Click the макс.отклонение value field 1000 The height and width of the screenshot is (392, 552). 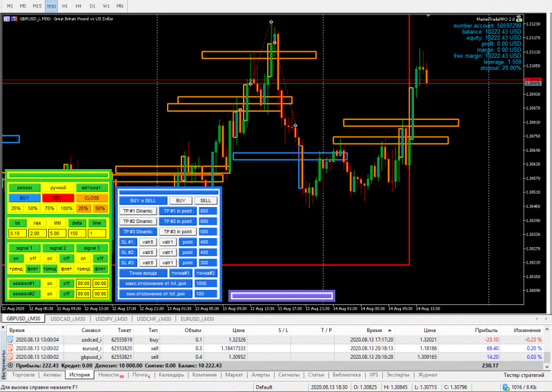pos(206,283)
